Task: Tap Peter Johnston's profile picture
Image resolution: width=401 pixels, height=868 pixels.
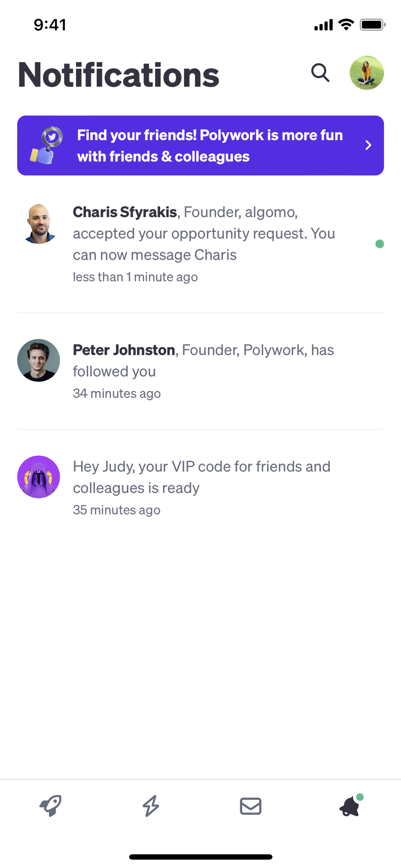Action: pyautogui.click(x=39, y=360)
